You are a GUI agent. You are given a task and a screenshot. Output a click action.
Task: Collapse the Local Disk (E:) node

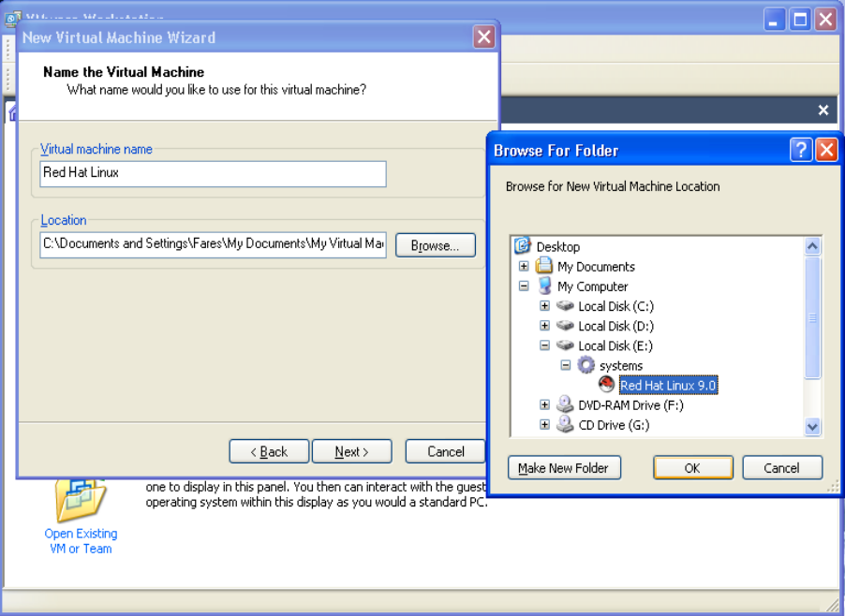pos(544,345)
